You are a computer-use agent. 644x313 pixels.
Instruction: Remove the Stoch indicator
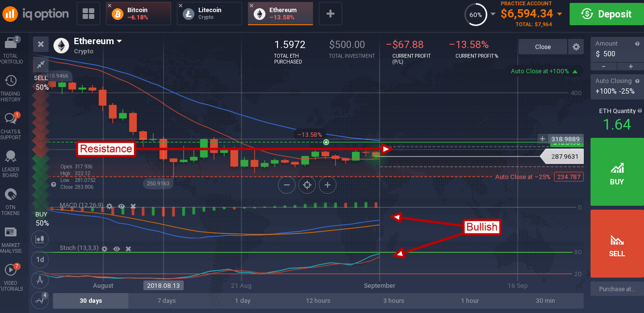click(128, 248)
